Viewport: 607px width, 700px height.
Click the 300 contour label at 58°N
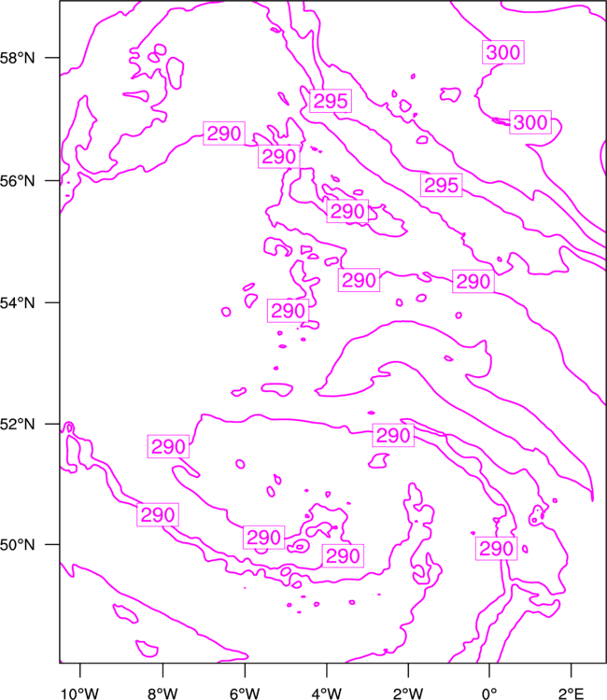point(503,52)
